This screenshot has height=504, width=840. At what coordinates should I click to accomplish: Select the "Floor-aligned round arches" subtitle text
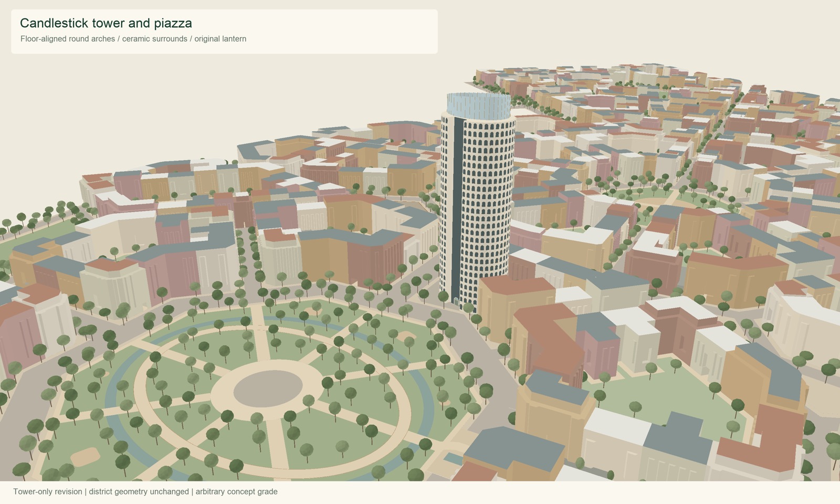[x=68, y=39]
